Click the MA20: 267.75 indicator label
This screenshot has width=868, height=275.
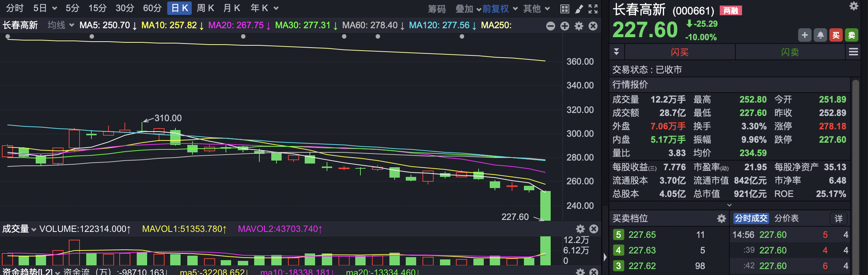tap(239, 25)
